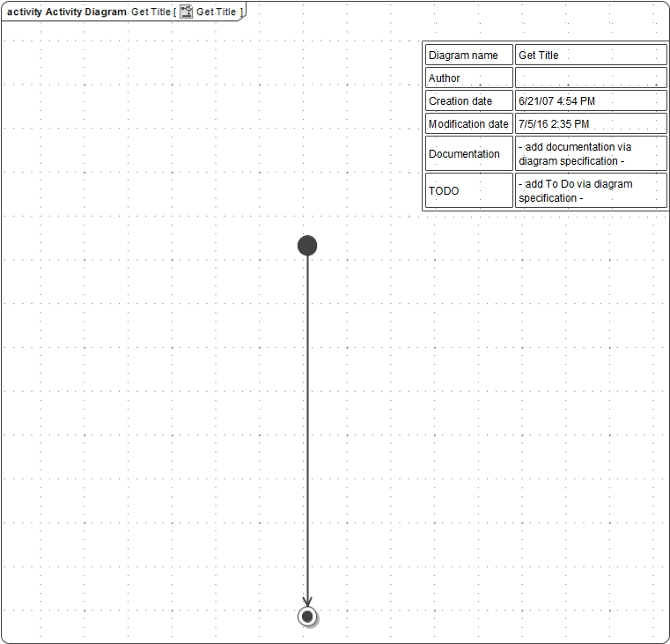This screenshot has height=644, width=670.
Task: Click the 'Get Title' diagram name value
Action: pos(539,55)
